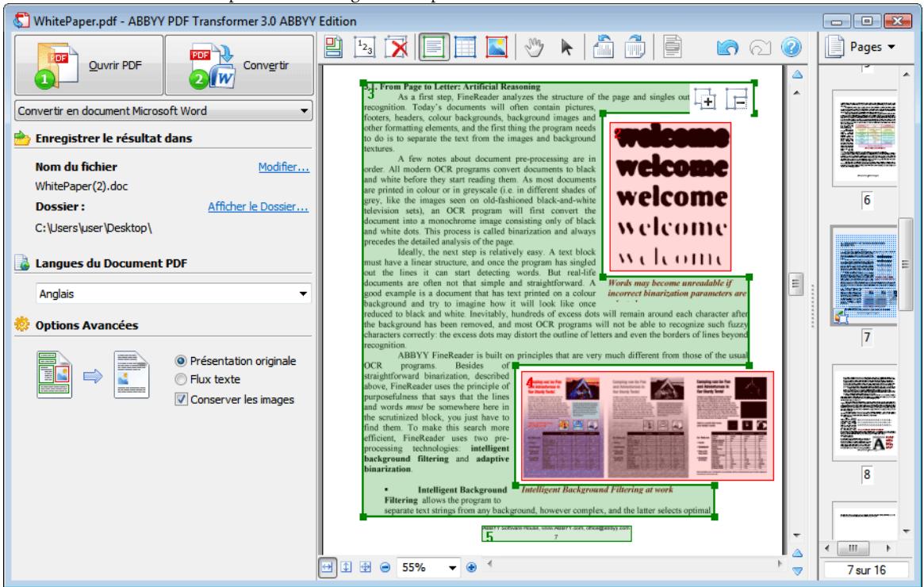924x587 pixels.
Task: Click the Ouvrir PDF button
Action: pyautogui.click(x=88, y=65)
